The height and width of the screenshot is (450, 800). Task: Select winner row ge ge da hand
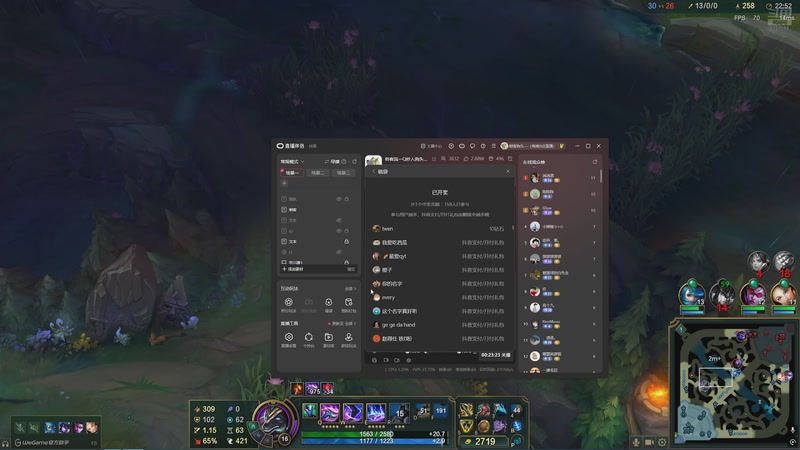tap(439, 325)
